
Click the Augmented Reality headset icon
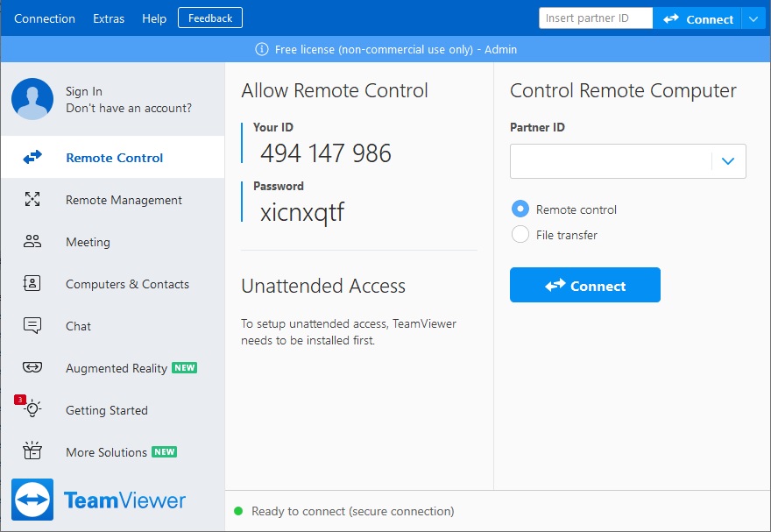(32, 367)
